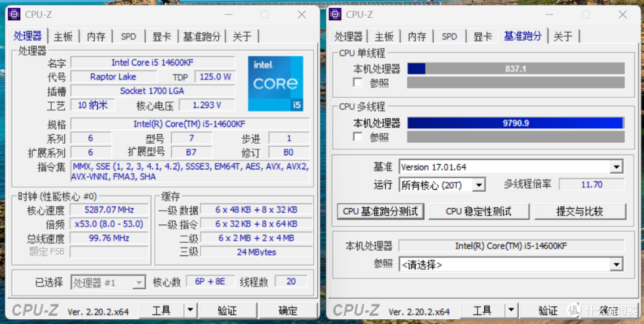Screen dimensions: 644x324
Task: Click the 扩展型号 value B7
Action: (x=191, y=152)
